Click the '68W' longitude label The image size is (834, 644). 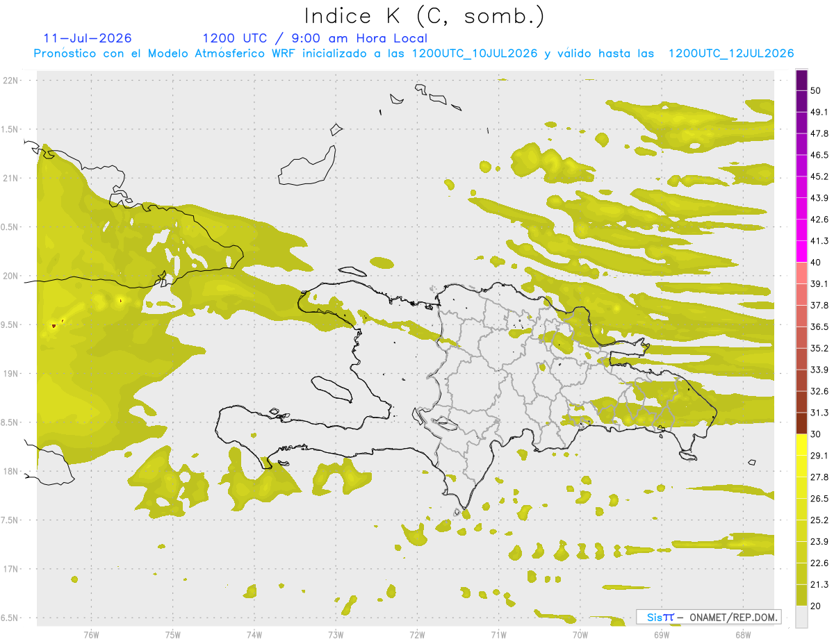click(742, 635)
